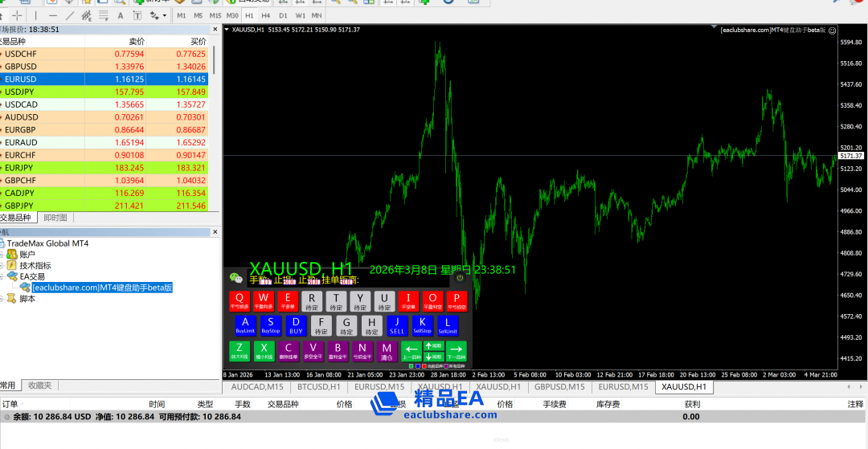868x449 pixels.
Task: Open the 即时图 tab in Market Watch
Action: tap(55, 218)
